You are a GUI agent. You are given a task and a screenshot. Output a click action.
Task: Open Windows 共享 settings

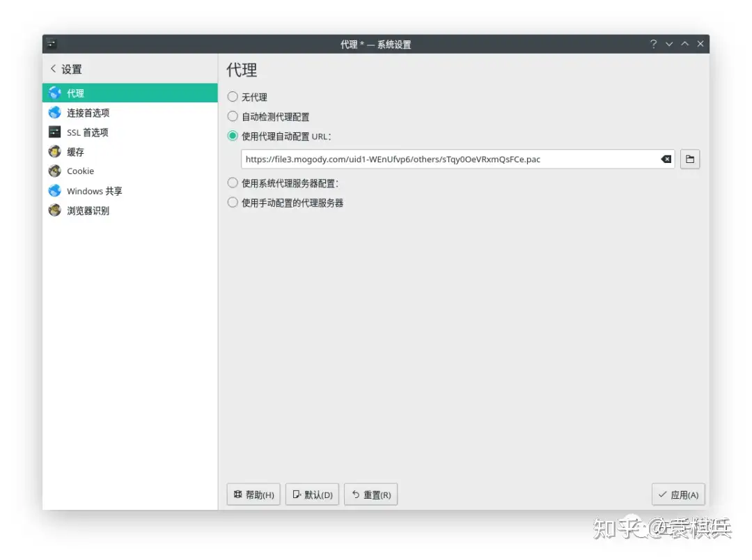coord(130,191)
